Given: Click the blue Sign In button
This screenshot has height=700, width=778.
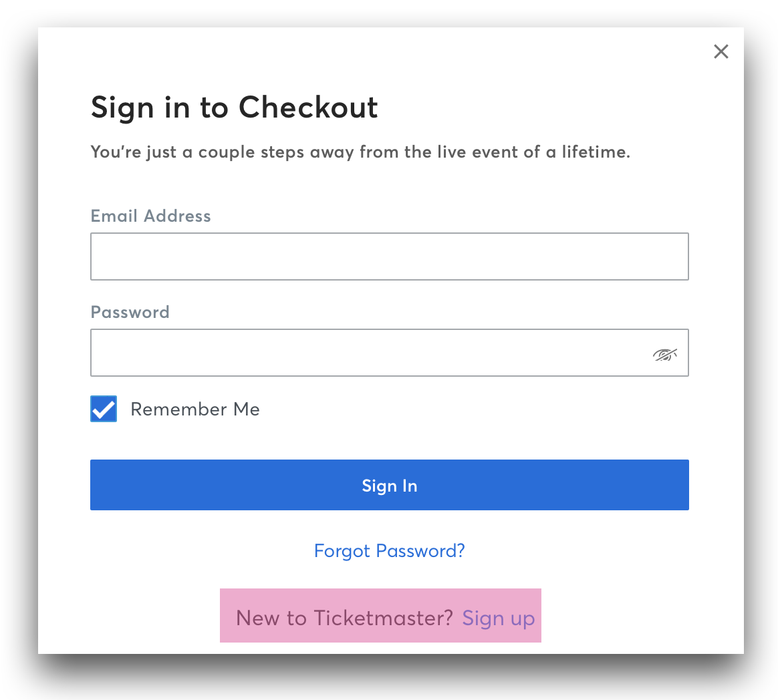Looking at the screenshot, I should (x=390, y=485).
